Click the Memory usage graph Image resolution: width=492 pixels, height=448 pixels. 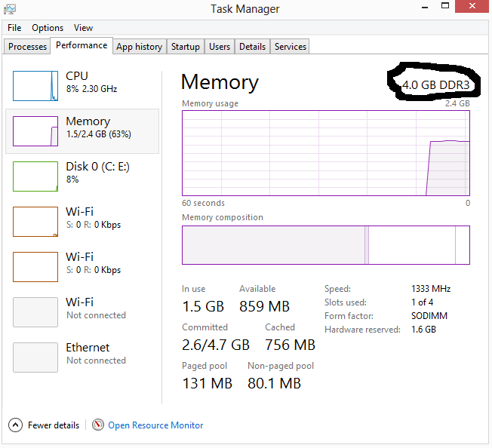[x=326, y=153]
